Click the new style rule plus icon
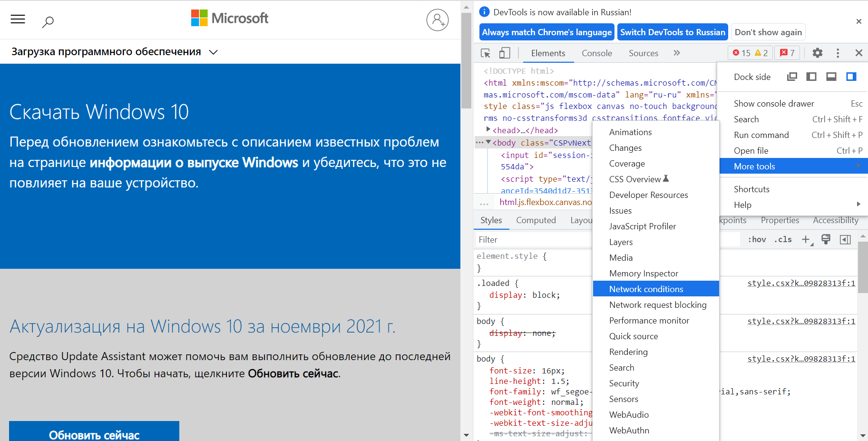 (x=806, y=239)
